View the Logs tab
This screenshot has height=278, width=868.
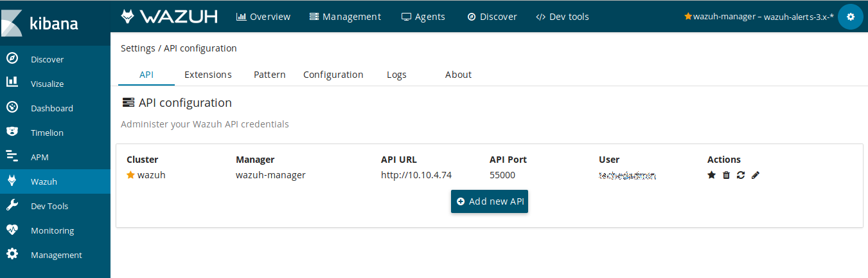point(396,75)
